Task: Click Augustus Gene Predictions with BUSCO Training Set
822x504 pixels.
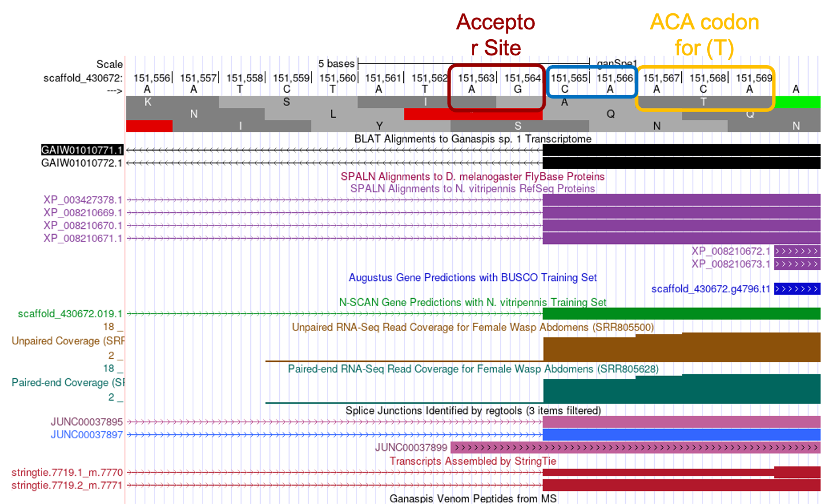Action: tap(472, 277)
